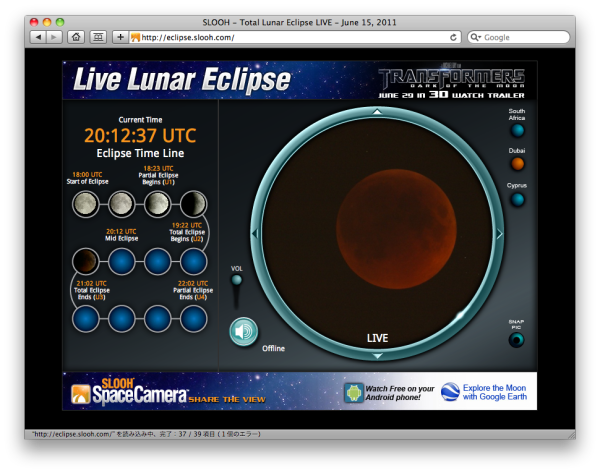Pan moon view up with top arrow
This screenshot has height=473, width=600.
click(x=377, y=112)
